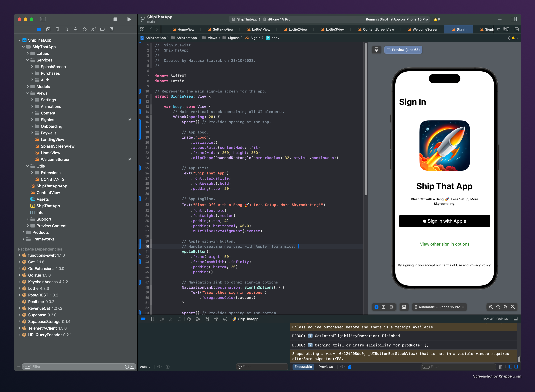
Task: Pause program execution in the debug bar
Action: (153, 319)
